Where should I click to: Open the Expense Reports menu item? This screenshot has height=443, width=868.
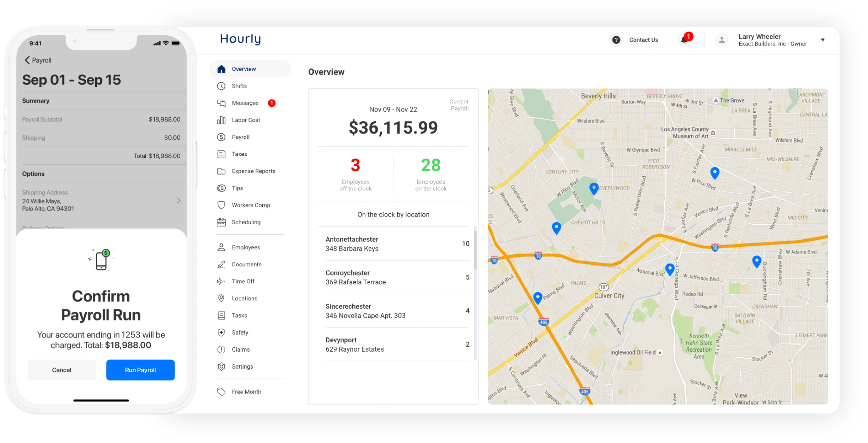pos(250,171)
